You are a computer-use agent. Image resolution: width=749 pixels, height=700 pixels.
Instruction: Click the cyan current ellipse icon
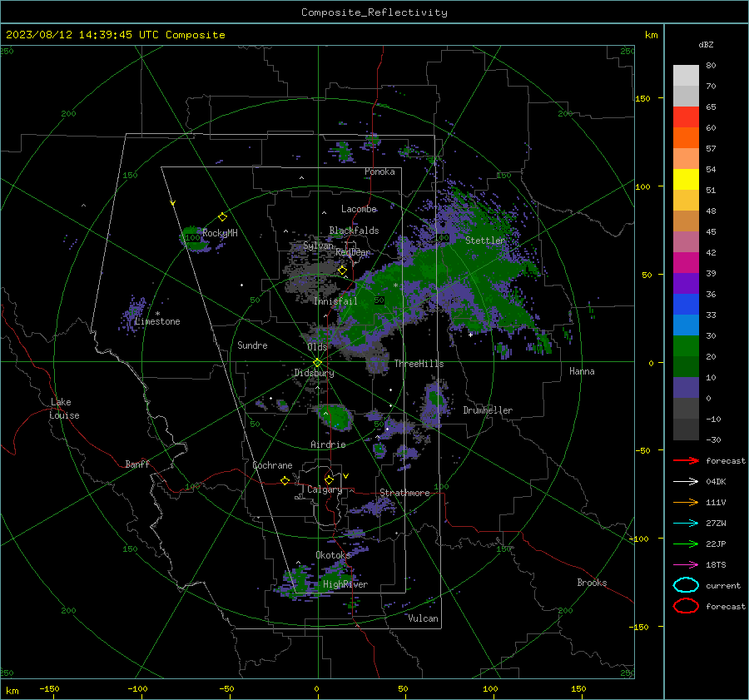tap(686, 585)
